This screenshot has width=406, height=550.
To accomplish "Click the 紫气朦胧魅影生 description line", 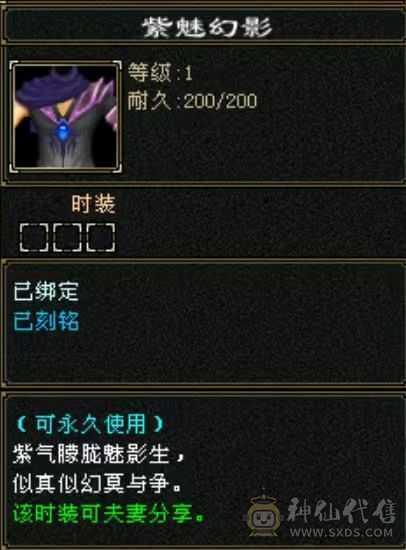I will pyautogui.click(x=99, y=454).
